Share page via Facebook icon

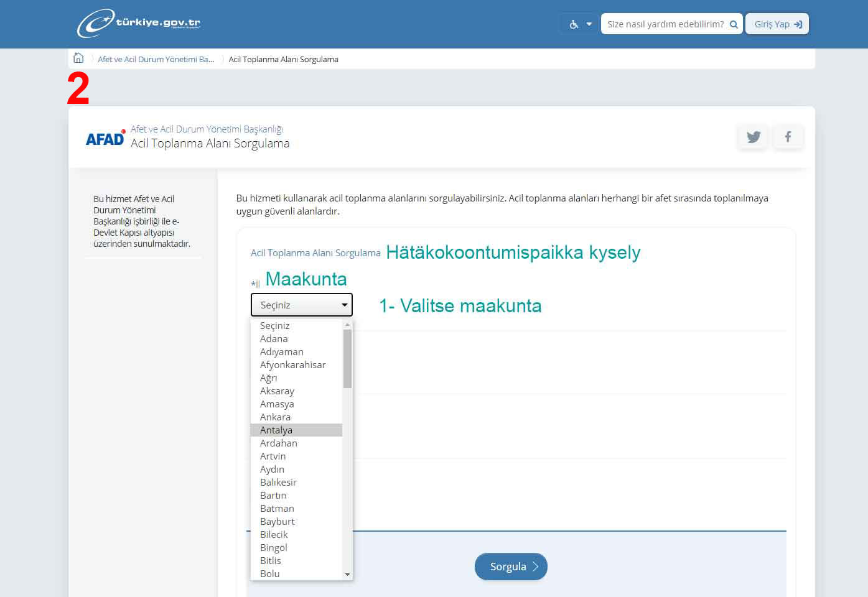coord(788,137)
